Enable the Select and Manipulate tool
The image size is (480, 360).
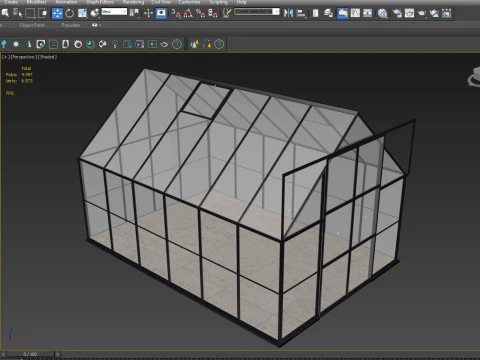(148, 13)
